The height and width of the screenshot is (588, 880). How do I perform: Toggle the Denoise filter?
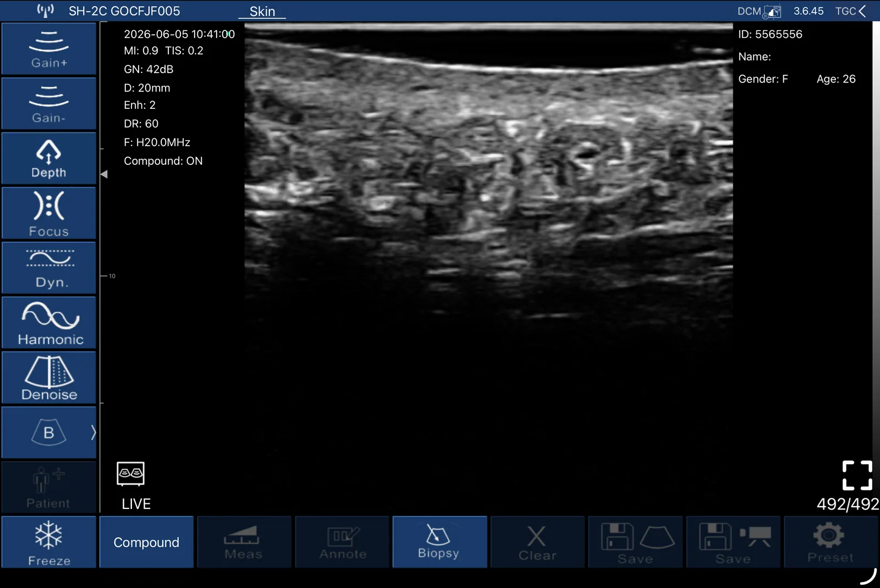49,378
